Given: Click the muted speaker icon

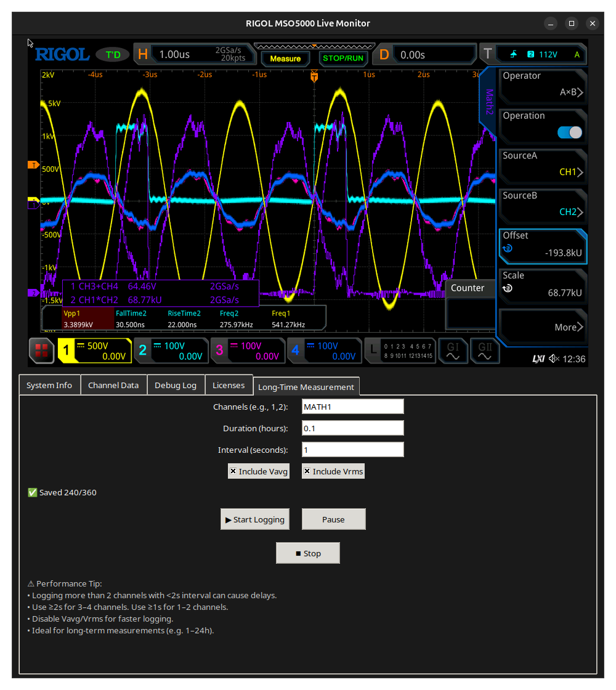Looking at the screenshot, I should [x=554, y=359].
